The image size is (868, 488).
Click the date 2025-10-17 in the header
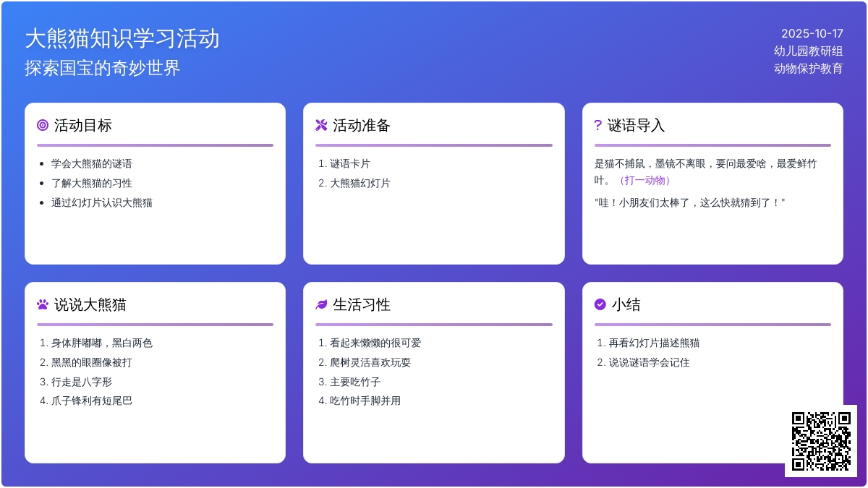[812, 33]
